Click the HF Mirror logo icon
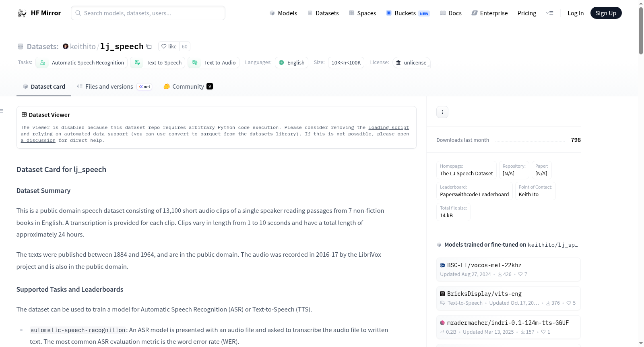The height and width of the screenshot is (347, 644). 22,13
